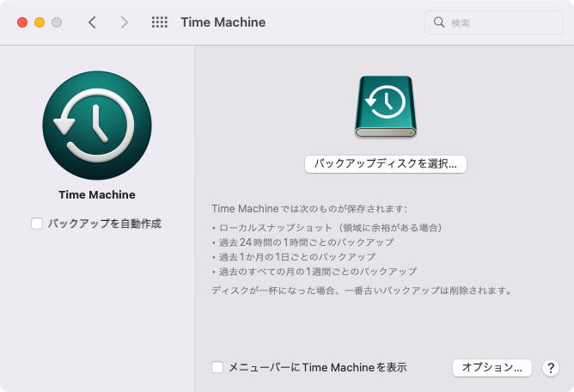Click the forward navigation chevron
Viewport: 574px width, 392px height.
pos(125,22)
